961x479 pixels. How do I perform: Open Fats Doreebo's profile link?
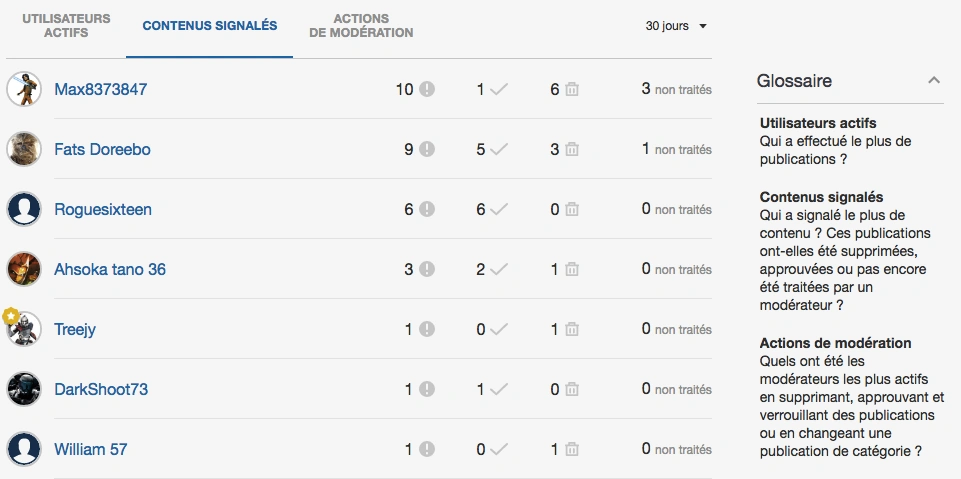(x=102, y=150)
